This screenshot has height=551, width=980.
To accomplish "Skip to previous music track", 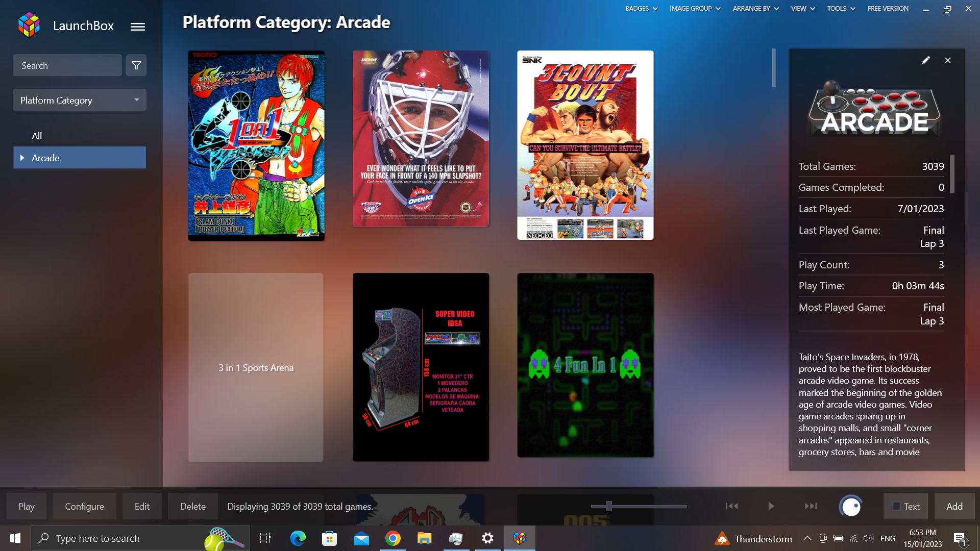I will coord(732,506).
